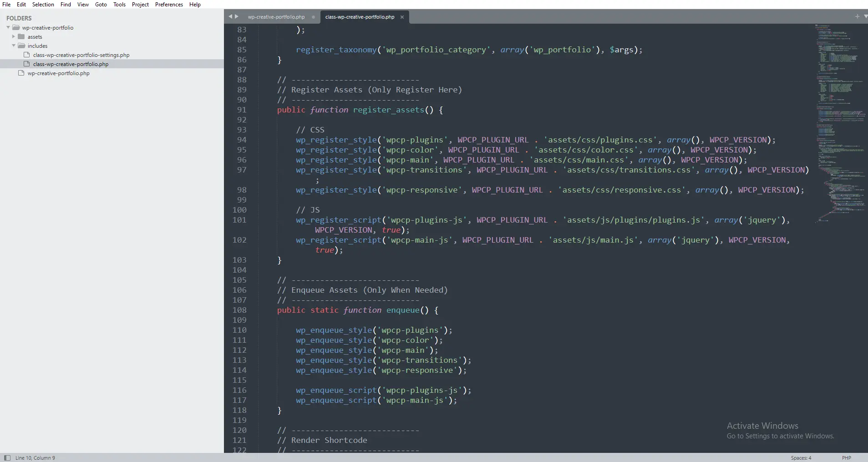The height and width of the screenshot is (462, 868).
Task: Click the file icon beside class-wp-creative-portfolio-settings.php
Action: 26,55
